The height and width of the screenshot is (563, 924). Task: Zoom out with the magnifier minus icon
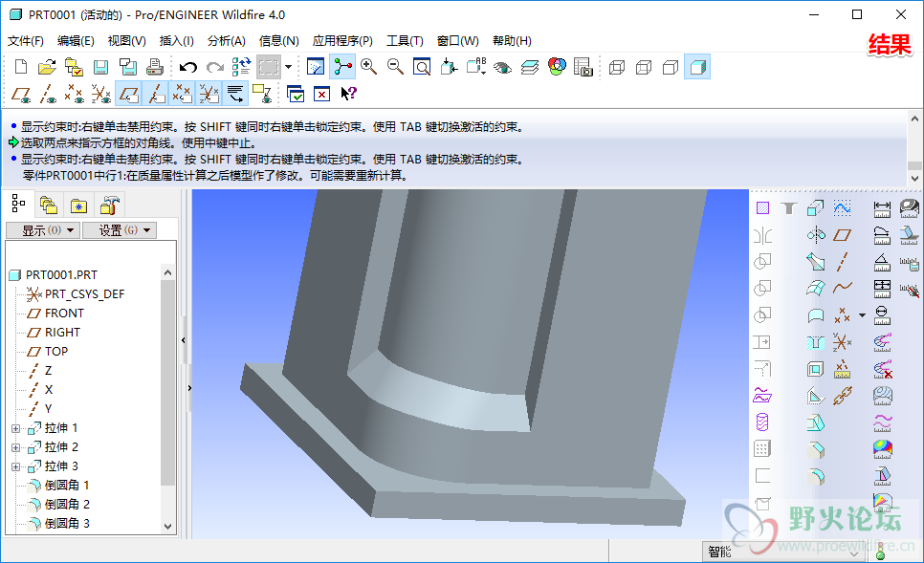(395, 67)
